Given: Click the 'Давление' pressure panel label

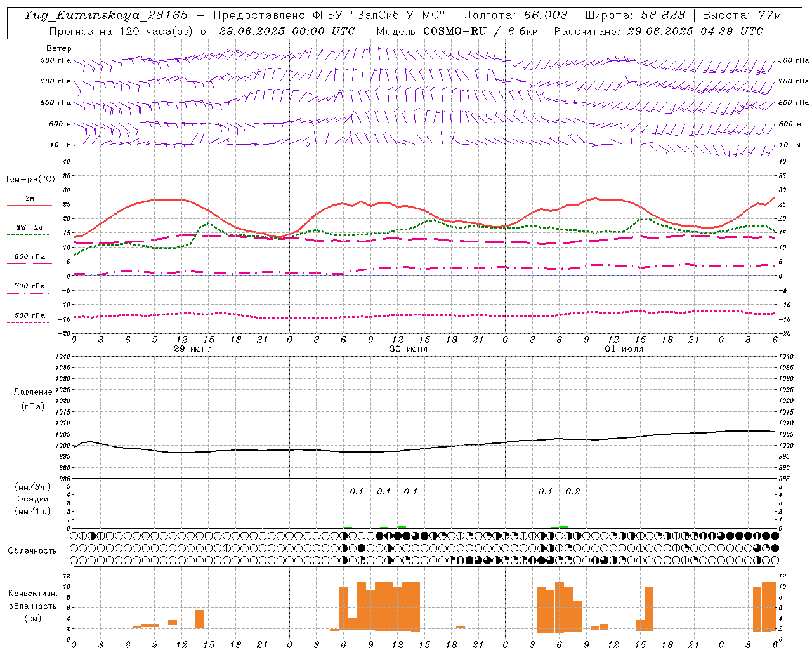Looking at the screenshot, I should [33, 392].
